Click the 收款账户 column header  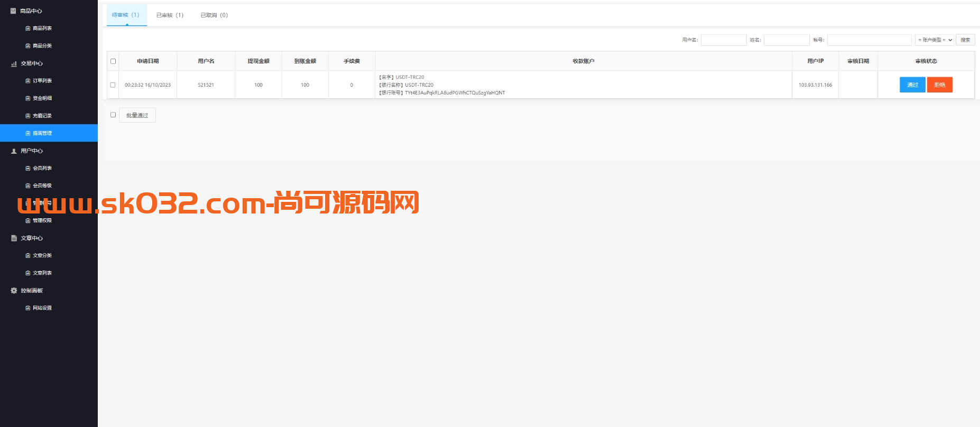point(584,61)
